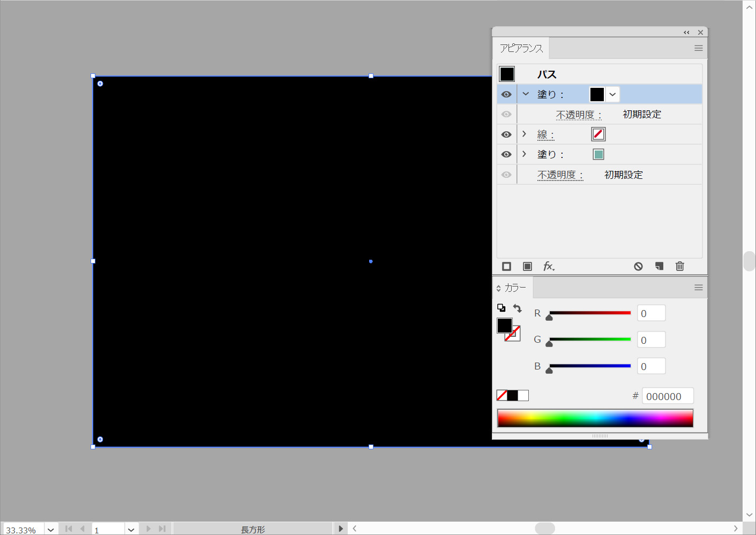Screen dimensions: 756x535
Task: Click the 線 stroke label link
Action: pos(545,134)
